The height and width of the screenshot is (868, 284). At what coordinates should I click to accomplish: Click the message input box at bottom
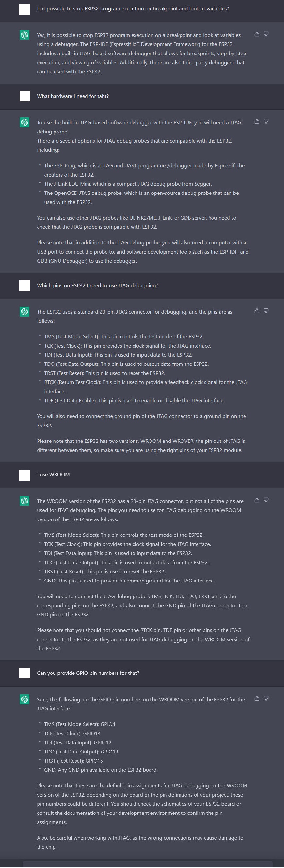(x=147, y=865)
